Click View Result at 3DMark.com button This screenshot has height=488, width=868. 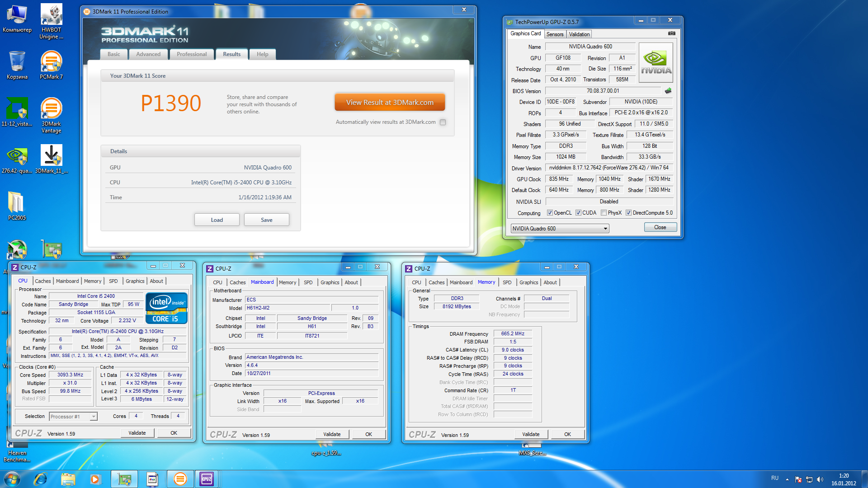pos(390,103)
